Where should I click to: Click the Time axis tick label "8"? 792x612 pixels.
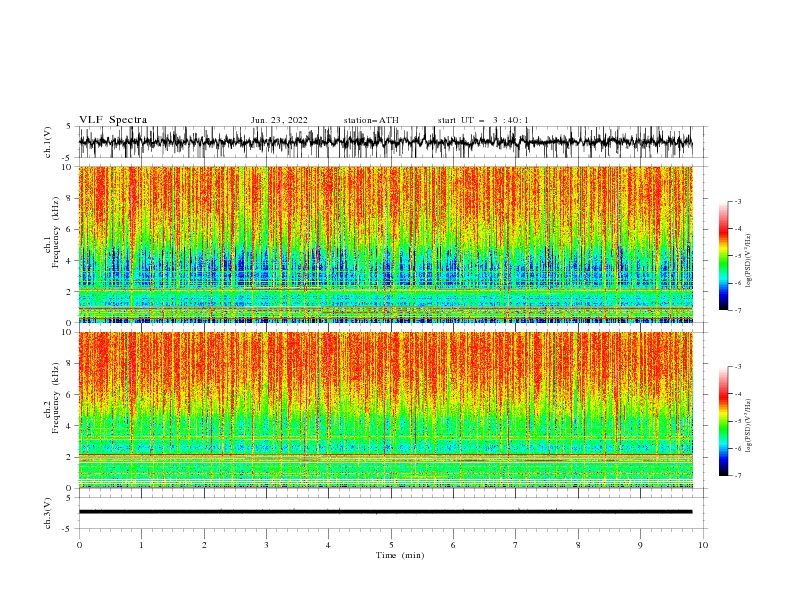(578, 545)
